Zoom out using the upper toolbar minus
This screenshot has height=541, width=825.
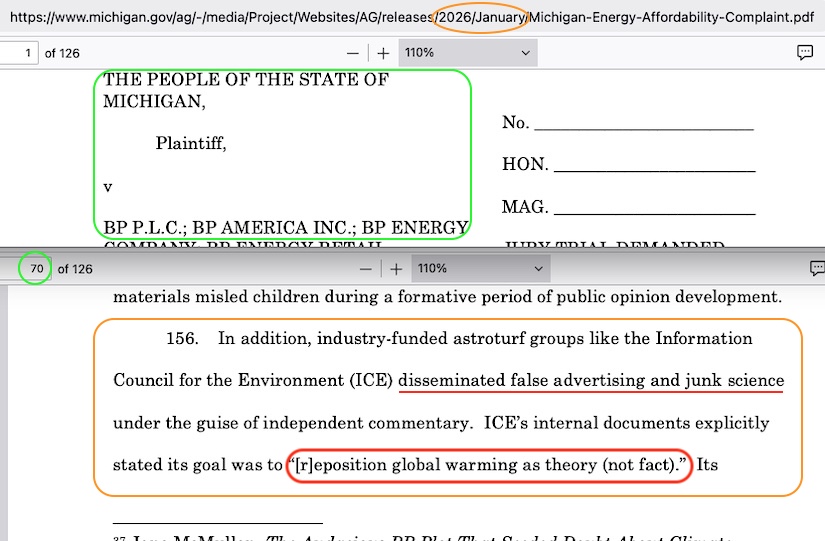click(353, 53)
